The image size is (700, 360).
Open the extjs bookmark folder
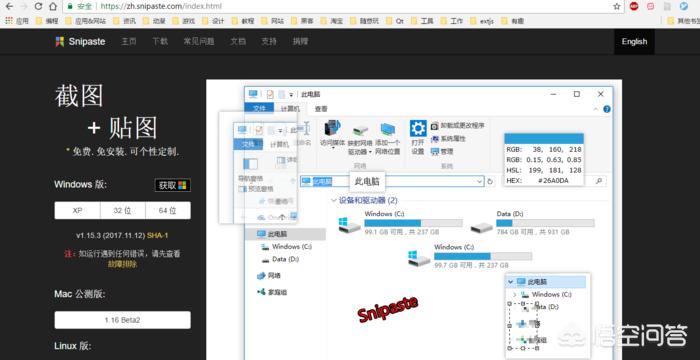(x=482, y=21)
